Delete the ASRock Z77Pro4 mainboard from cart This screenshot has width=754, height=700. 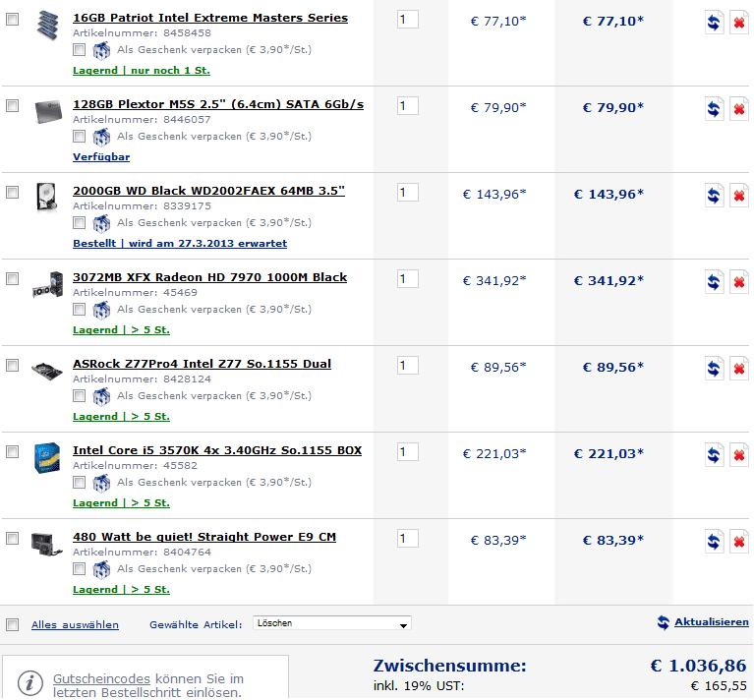739,370
